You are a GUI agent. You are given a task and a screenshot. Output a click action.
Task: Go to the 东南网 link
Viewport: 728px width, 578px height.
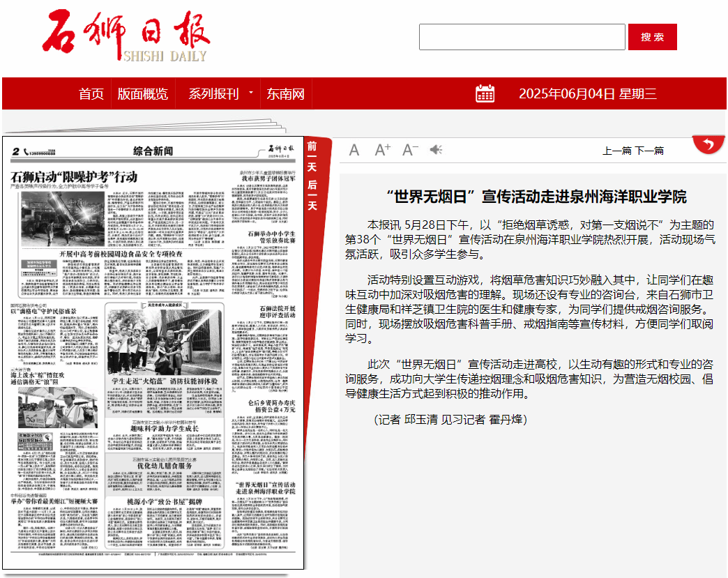(286, 94)
